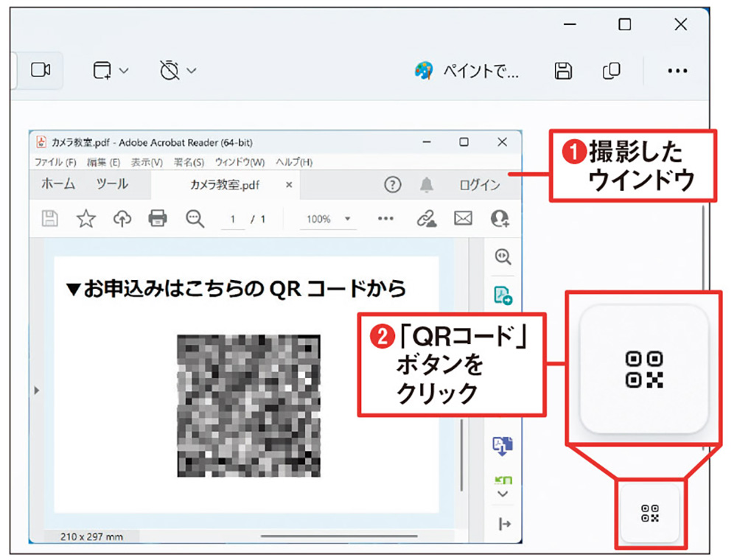Maximize the Snipping Tool window
Image resolution: width=737 pixels, height=560 pixels.
(624, 24)
